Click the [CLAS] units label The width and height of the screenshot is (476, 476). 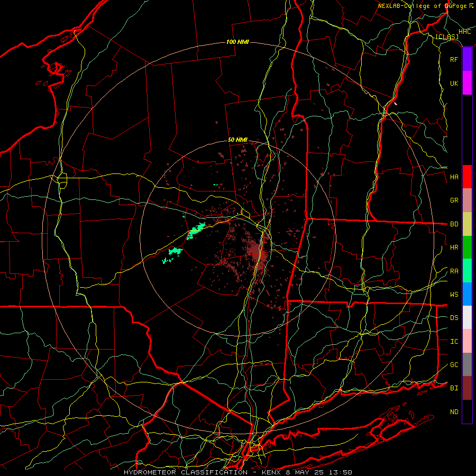[x=447, y=37]
